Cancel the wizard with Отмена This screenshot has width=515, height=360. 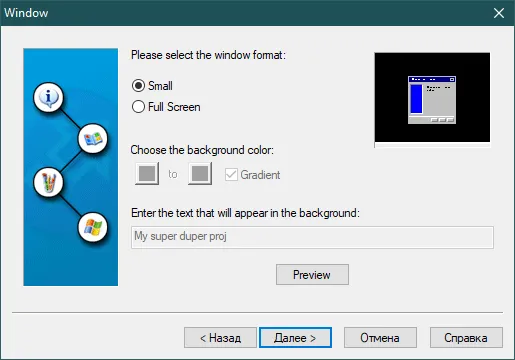point(380,338)
